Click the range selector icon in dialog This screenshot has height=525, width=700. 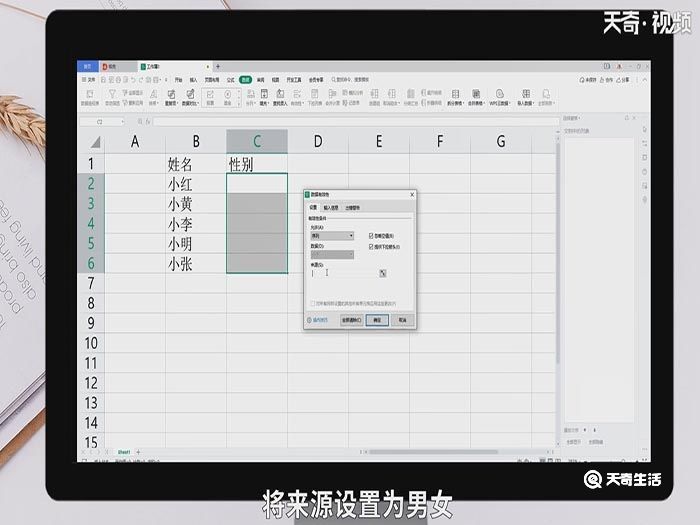click(383, 273)
